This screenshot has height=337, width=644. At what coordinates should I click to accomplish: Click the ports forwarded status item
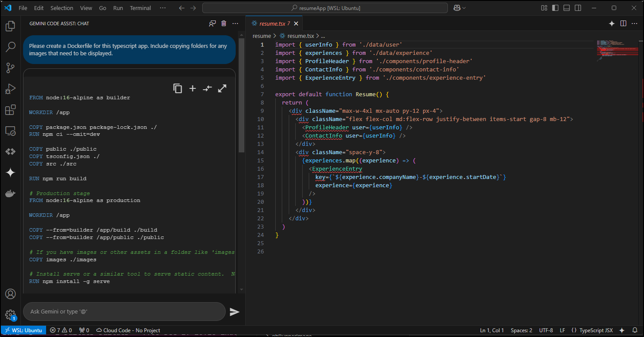84,330
